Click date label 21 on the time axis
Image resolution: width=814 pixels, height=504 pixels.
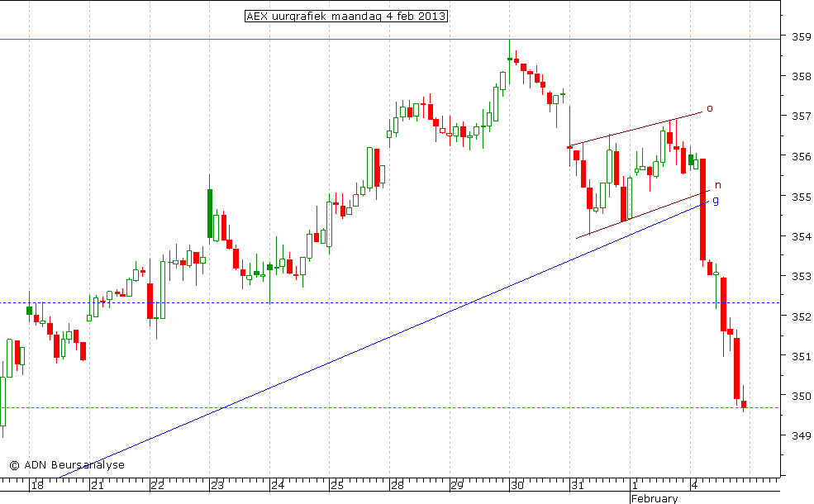[x=97, y=486]
